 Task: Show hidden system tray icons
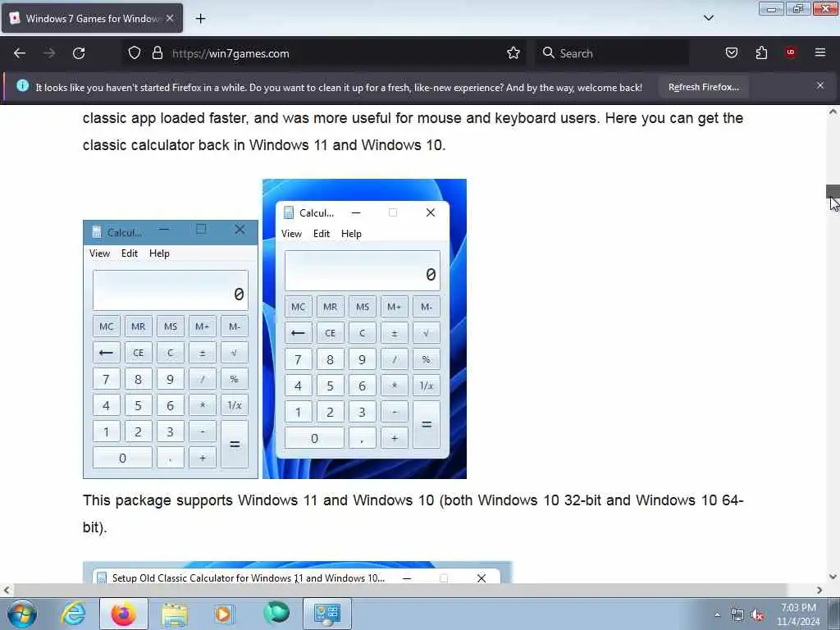[717, 614]
